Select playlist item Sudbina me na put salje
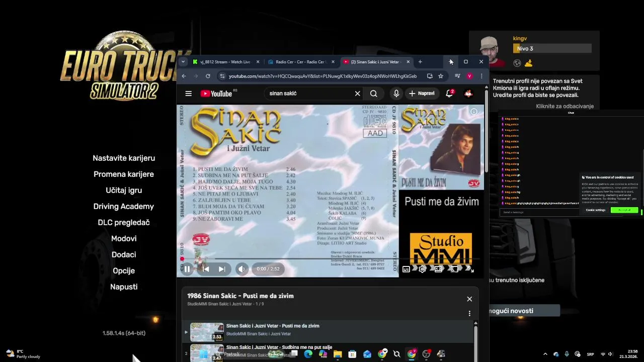 327,351
